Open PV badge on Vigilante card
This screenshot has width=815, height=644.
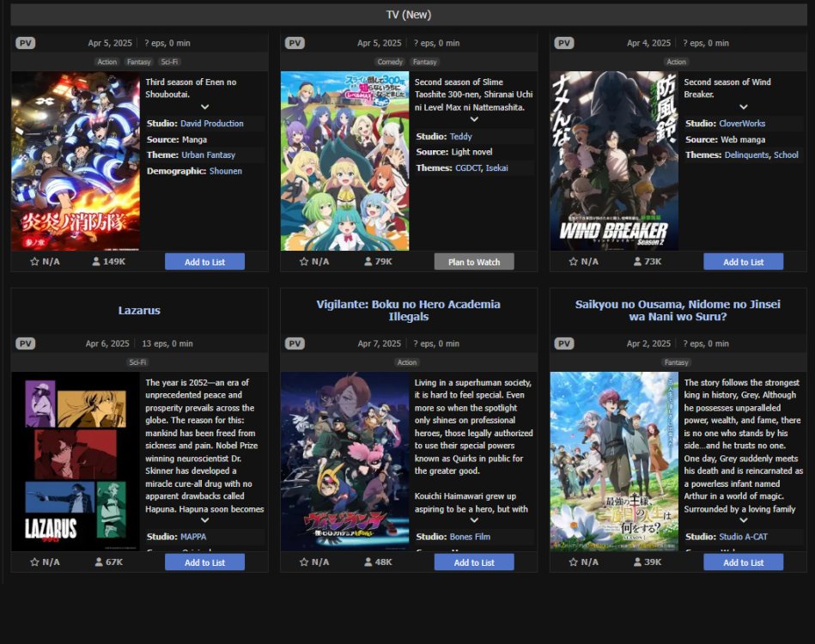tap(295, 343)
